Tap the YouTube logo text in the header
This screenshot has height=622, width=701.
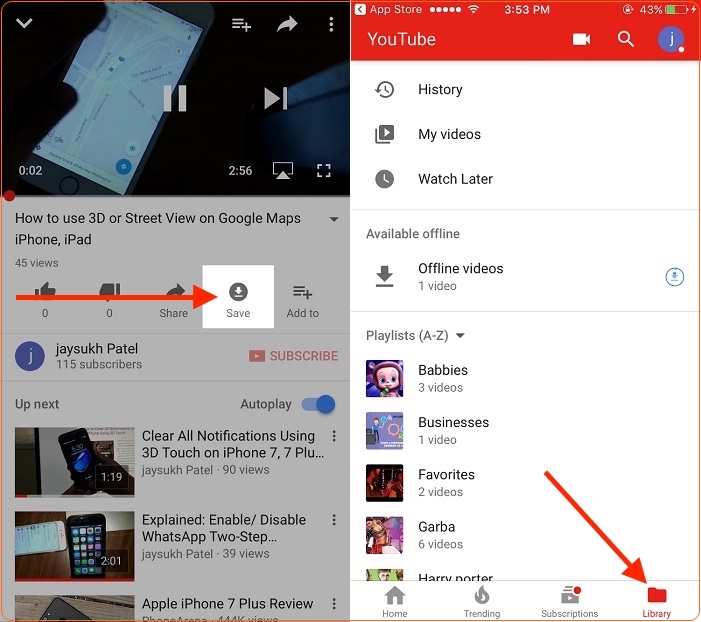pos(401,39)
